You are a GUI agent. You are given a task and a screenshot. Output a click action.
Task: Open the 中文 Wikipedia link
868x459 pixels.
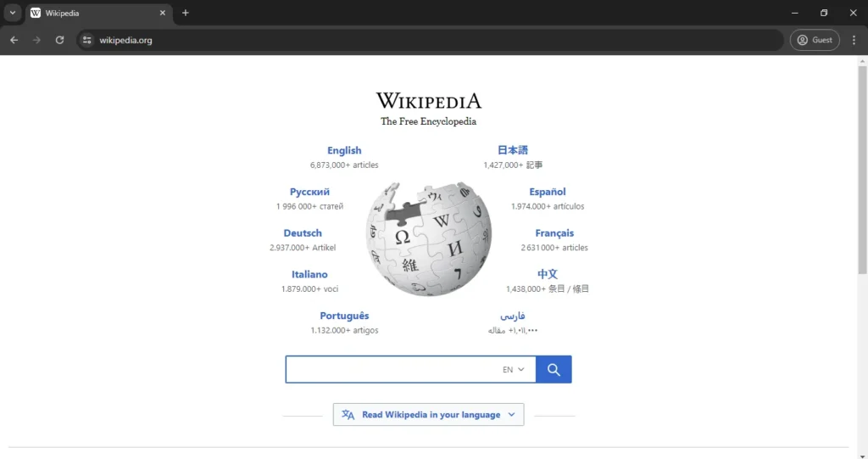[x=548, y=274]
